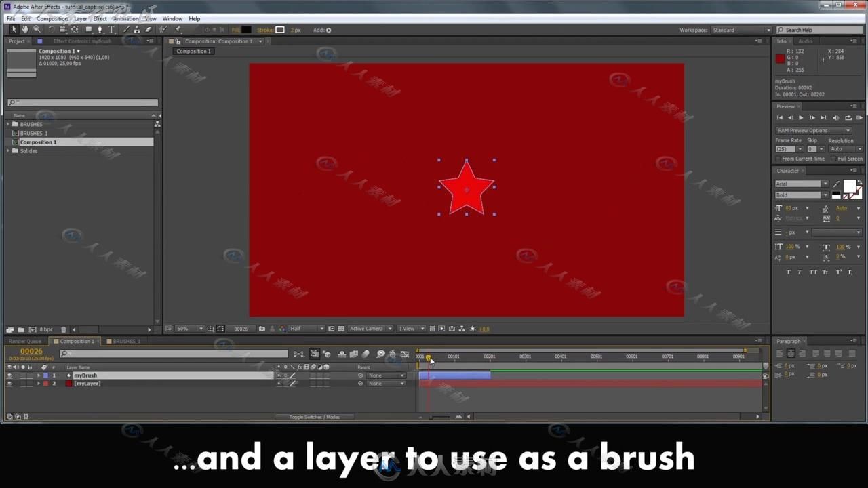The height and width of the screenshot is (488, 868).
Task: Expand the myBrush layer properties
Action: pyautogui.click(x=39, y=375)
